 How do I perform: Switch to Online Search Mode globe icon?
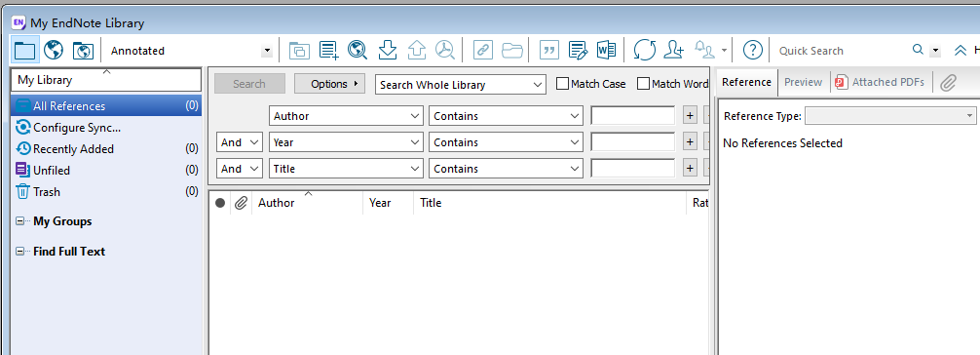coord(54,50)
